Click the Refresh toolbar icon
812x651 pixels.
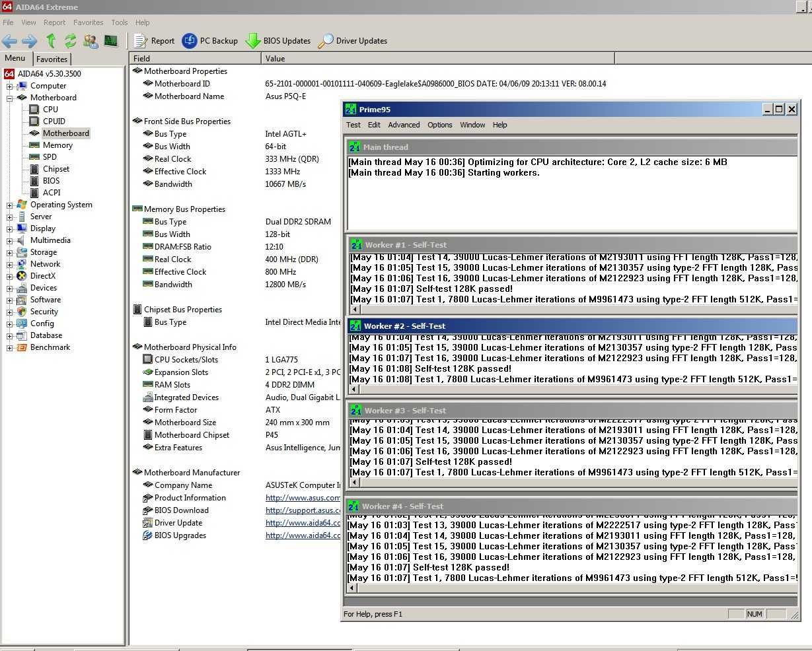coord(70,41)
